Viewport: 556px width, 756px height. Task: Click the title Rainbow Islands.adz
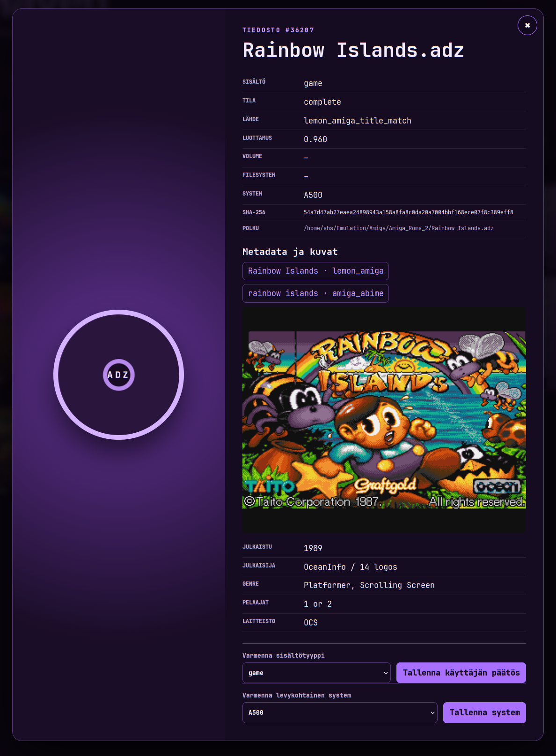353,50
